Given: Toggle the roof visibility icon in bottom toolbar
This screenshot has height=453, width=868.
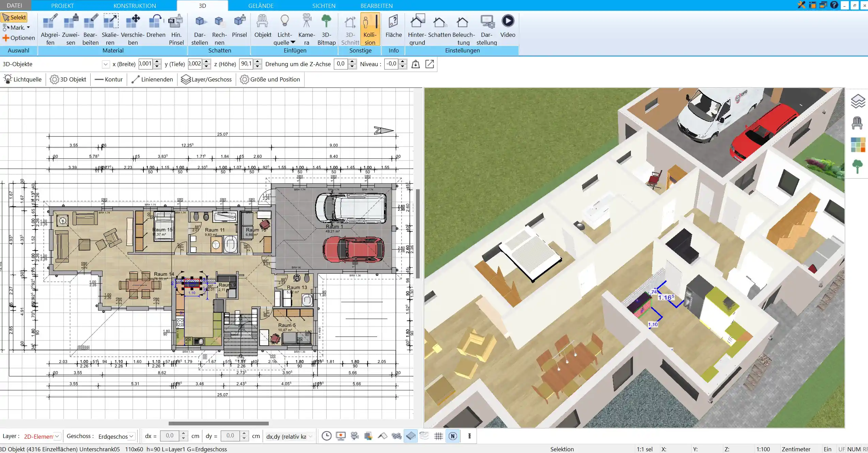Looking at the screenshot, I should pyautogui.click(x=383, y=436).
